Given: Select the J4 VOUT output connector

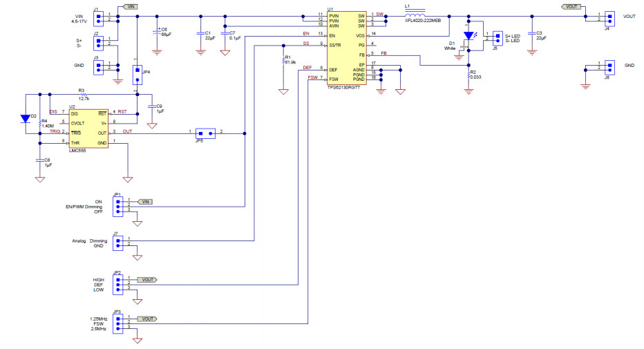Looking at the screenshot, I should pos(609,17).
